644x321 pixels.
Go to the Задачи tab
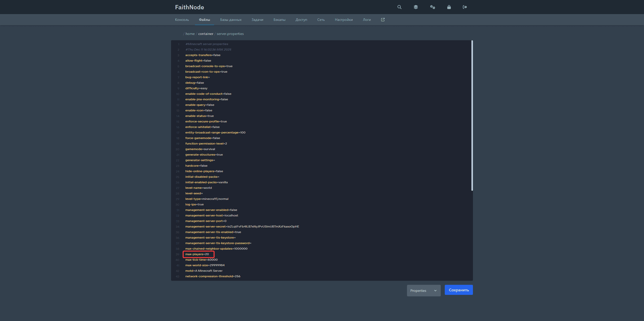coord(257,20)
